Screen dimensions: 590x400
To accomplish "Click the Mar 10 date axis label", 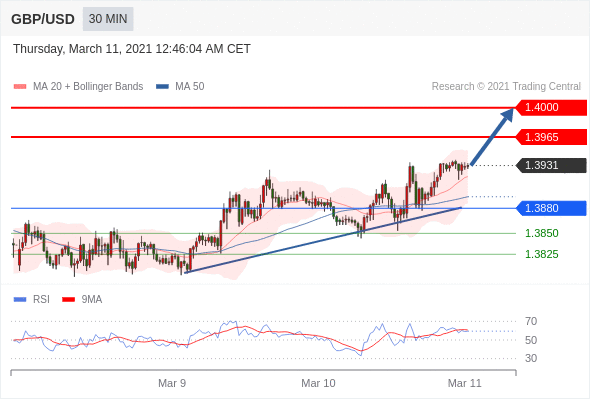I will click(318, 383).
